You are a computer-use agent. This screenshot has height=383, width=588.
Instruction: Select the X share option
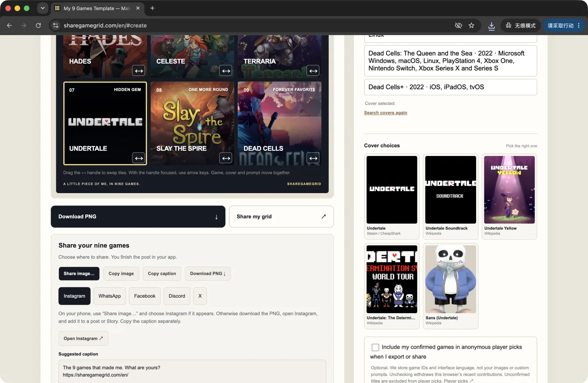(200, 296)
